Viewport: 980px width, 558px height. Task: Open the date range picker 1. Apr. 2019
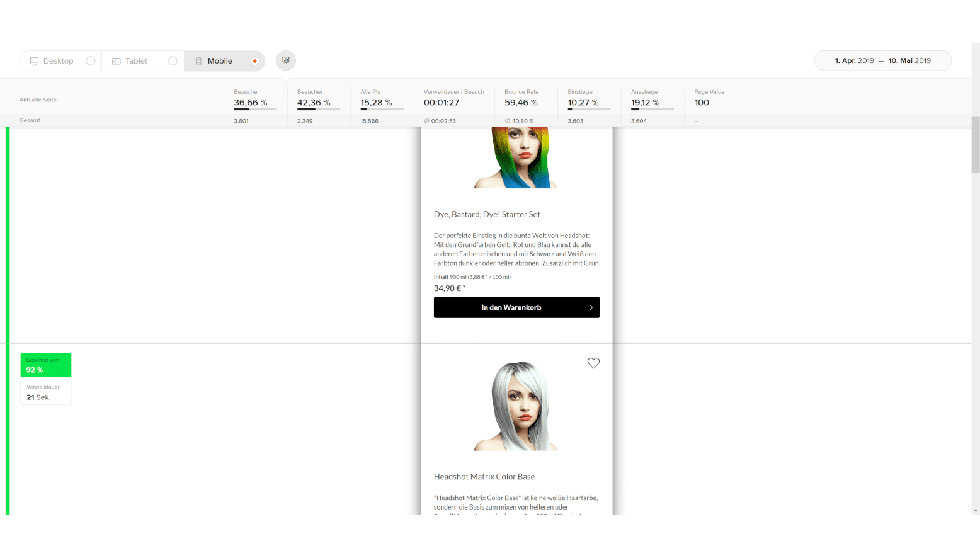click(x=883, y=60)
